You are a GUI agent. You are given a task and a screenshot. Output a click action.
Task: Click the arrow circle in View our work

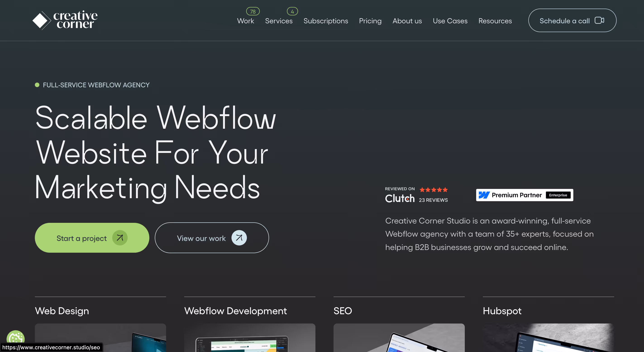(239, 238)
